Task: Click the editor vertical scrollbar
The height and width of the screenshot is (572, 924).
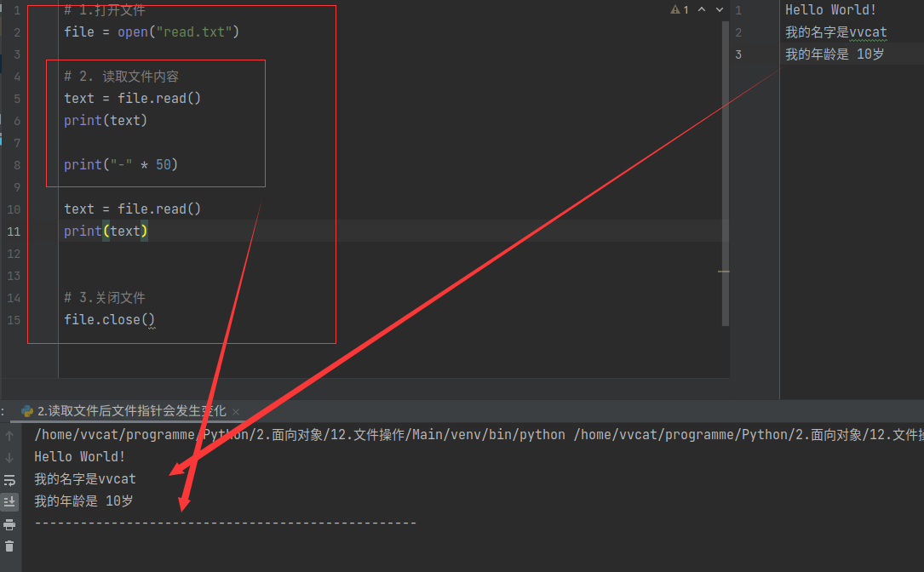Action: coord(726,170)
